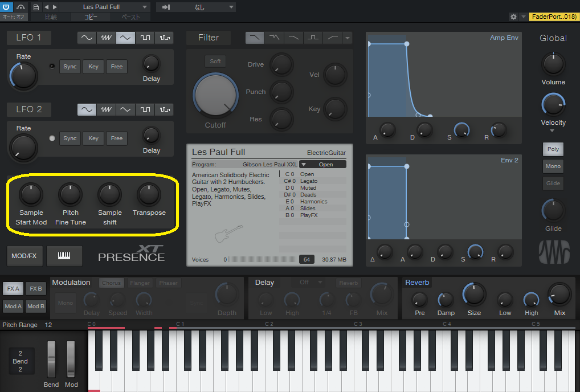Switch to FX B tab
This screenshot has height=392, width=580.
pos(36,288)
